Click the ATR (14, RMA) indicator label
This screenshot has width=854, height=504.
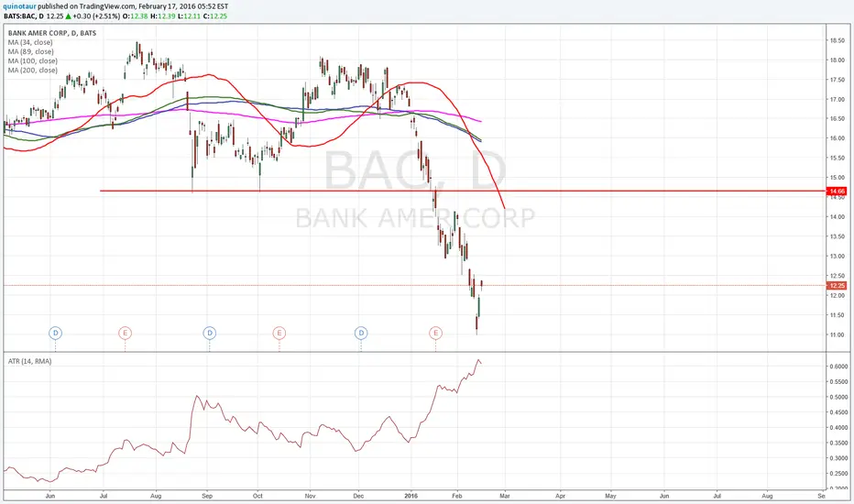(x=29, y=361)
